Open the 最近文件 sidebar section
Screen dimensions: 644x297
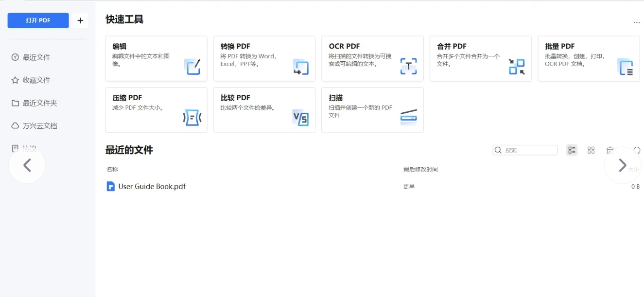pyautogui.click(x=36, y=57)
